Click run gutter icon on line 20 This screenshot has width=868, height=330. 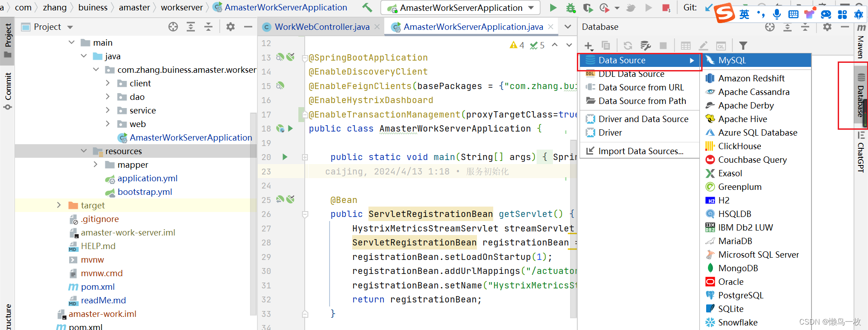point(285,157)
